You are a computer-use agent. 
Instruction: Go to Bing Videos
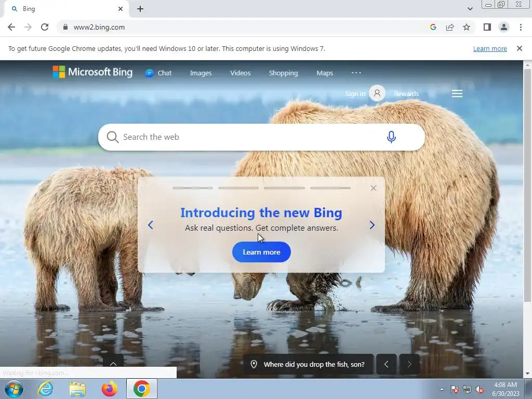(x=240, y=73)
